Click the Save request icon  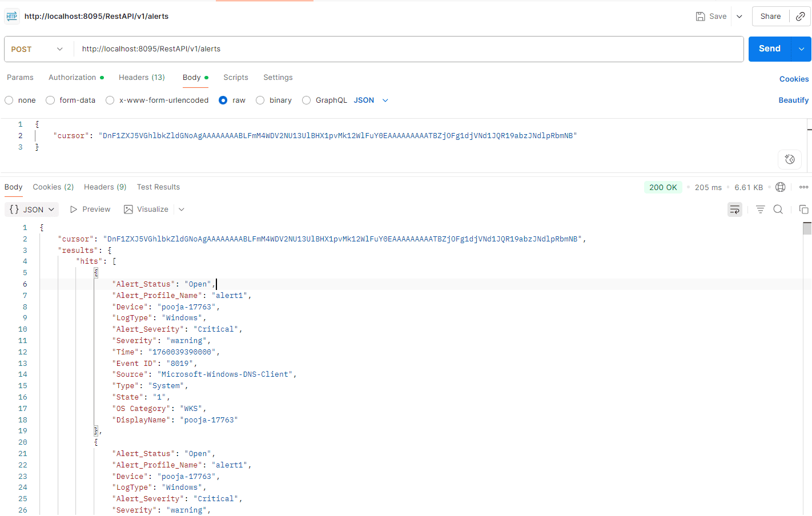click(x=701, y=16)
